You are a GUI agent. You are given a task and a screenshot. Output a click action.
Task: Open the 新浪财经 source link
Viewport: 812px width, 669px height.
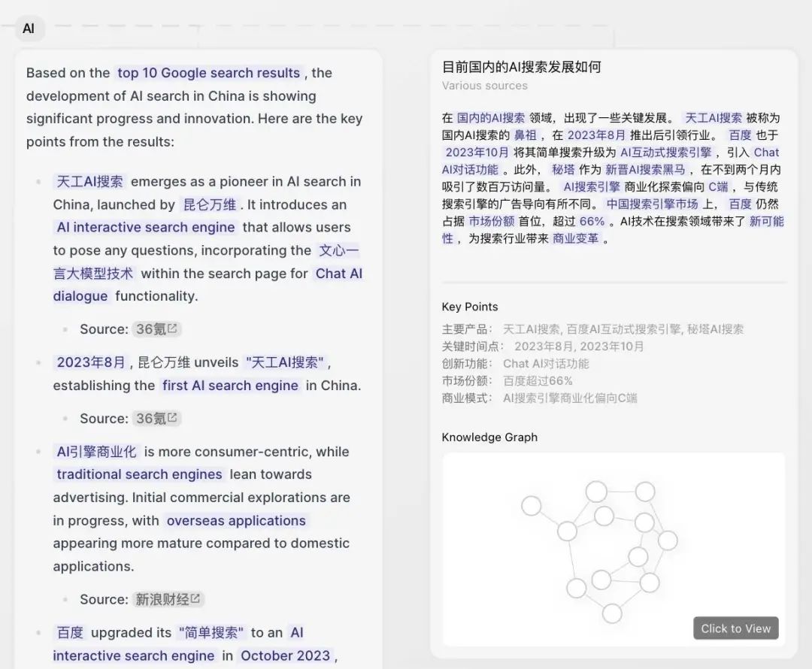point(168,599)
